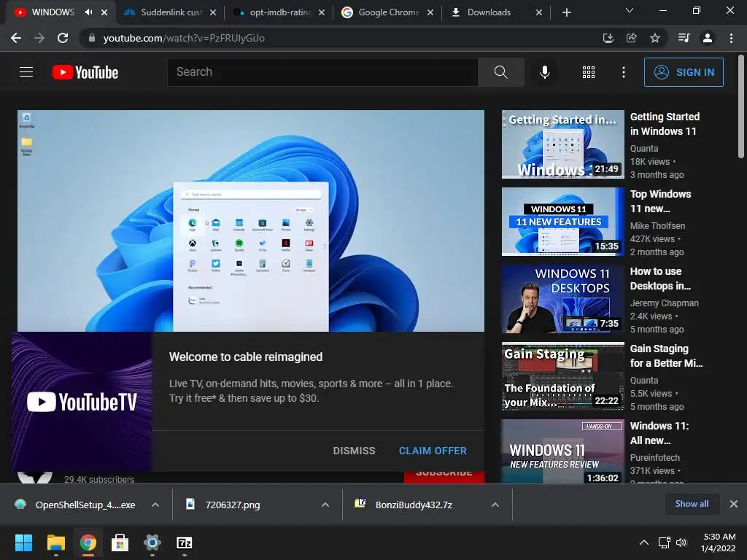The image size is (747, 560).
Task: Open the Chrome profile avatar
Action: (x=708, y=38)
